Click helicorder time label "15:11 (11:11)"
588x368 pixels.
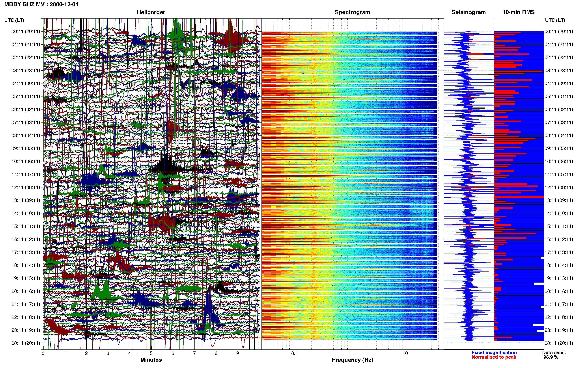(x=26, y=226)
